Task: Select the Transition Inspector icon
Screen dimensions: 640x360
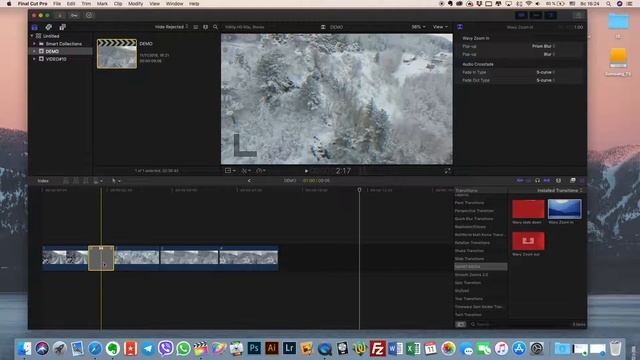Action: tap(460, 27)
